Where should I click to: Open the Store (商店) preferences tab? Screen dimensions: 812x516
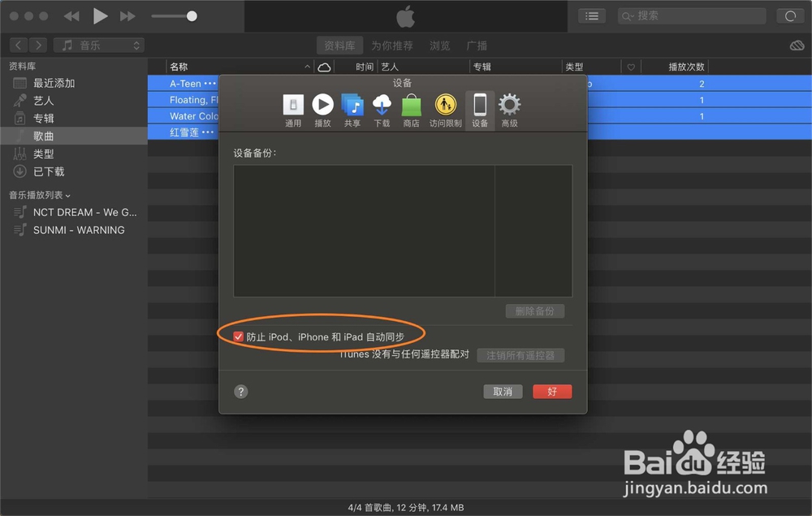[411, 111]
